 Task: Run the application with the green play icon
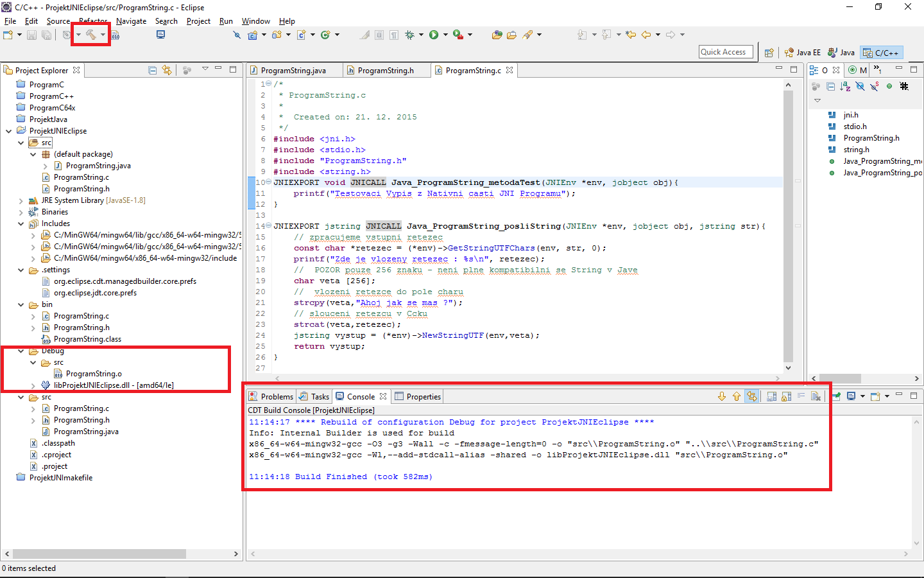point(434,35)
